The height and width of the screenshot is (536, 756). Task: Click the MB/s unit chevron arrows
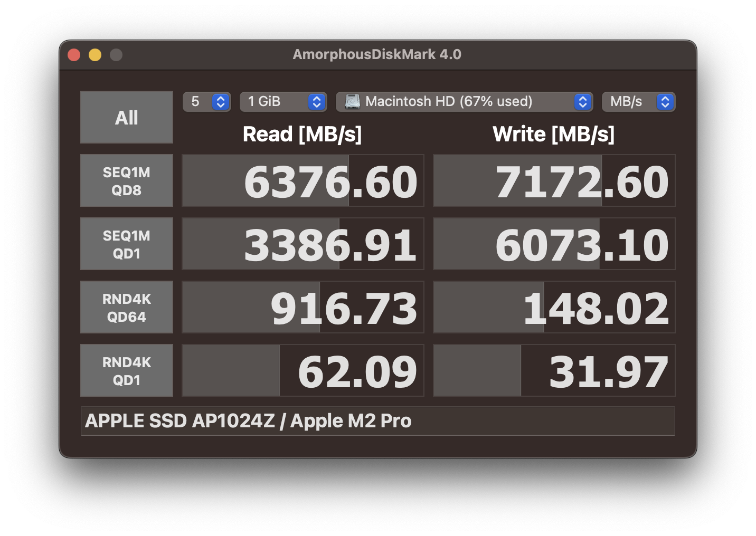[665, 102]
